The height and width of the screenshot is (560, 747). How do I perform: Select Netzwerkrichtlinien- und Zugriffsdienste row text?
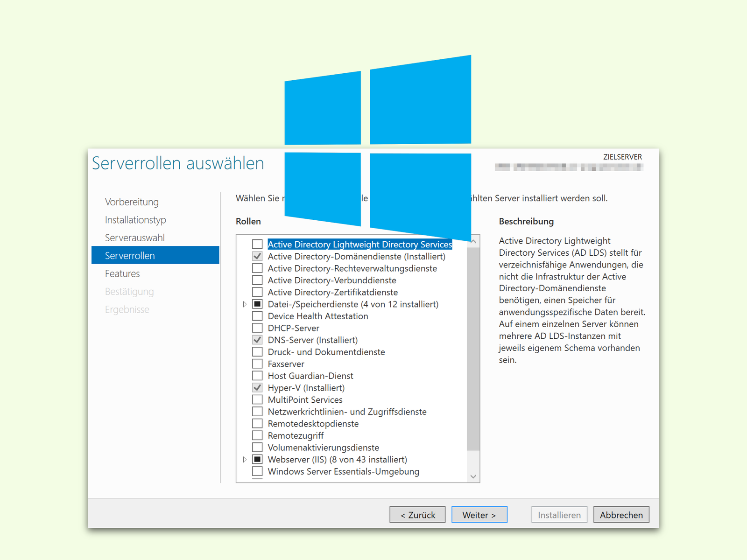(x=347, y=412)
